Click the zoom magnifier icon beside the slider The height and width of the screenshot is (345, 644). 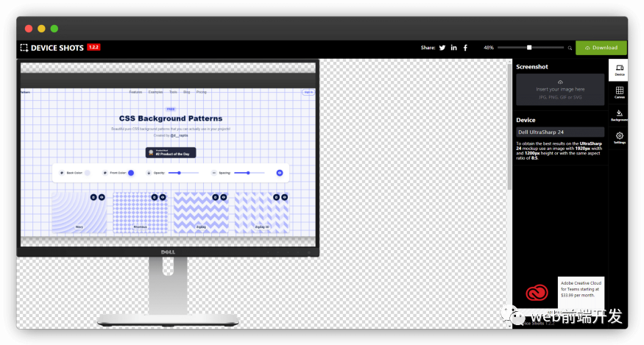point(570,48)
